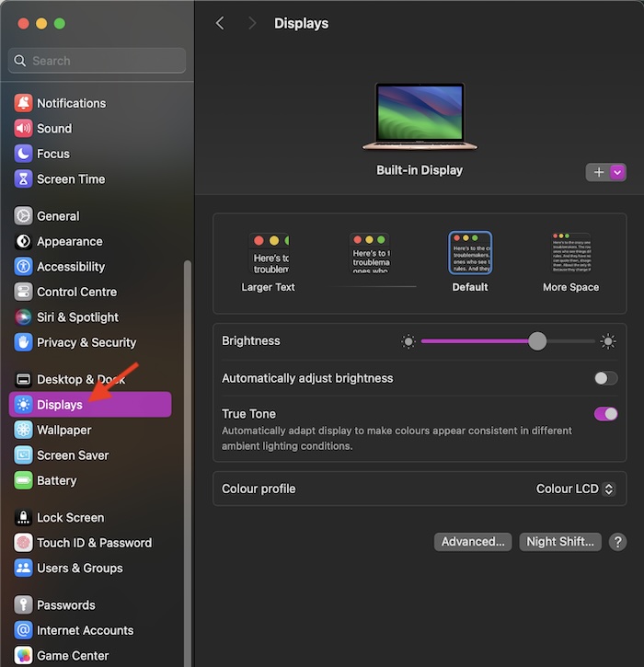Open Focus via its moon icon
The width and height of the screenshot is (644, 667).
tap(23, 154)
